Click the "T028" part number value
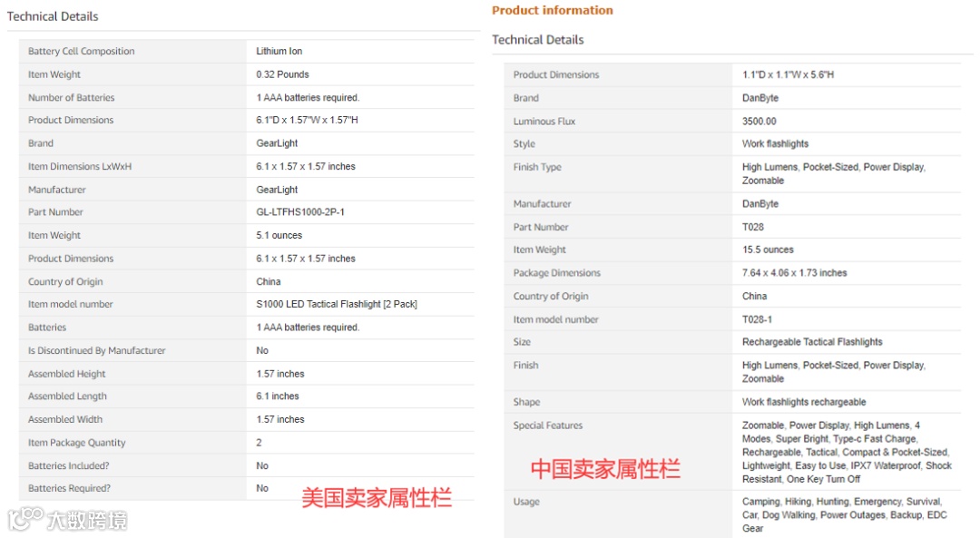 point(752,227)
